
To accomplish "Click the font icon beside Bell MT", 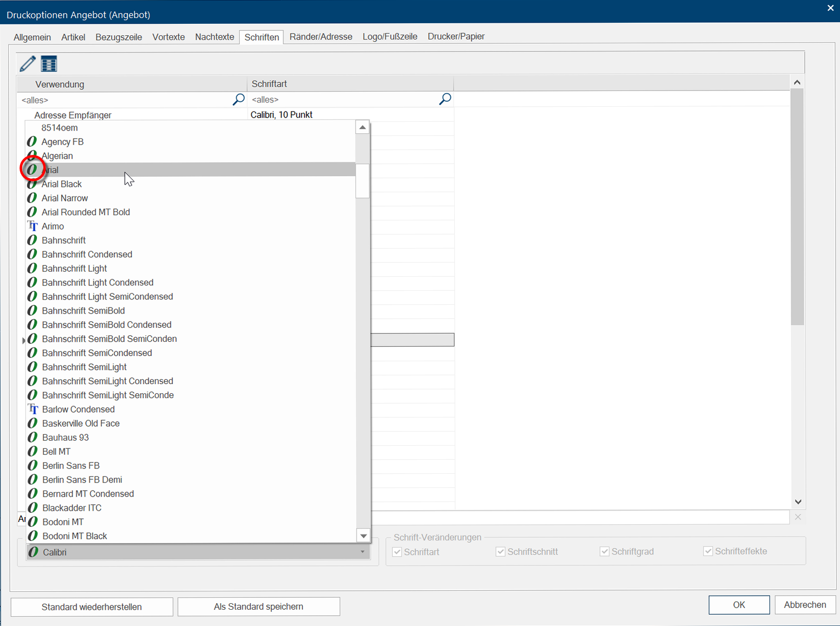I will click(x=33, y=452).
